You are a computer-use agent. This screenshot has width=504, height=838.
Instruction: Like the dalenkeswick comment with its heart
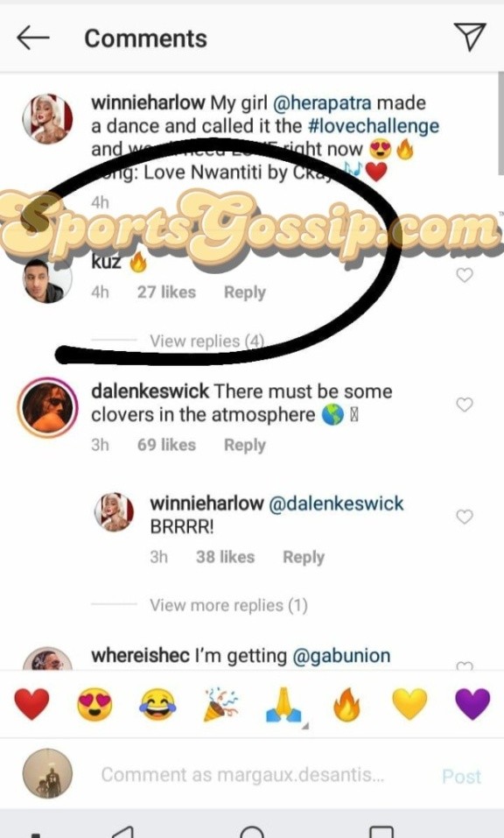click(x=465, y=405)
